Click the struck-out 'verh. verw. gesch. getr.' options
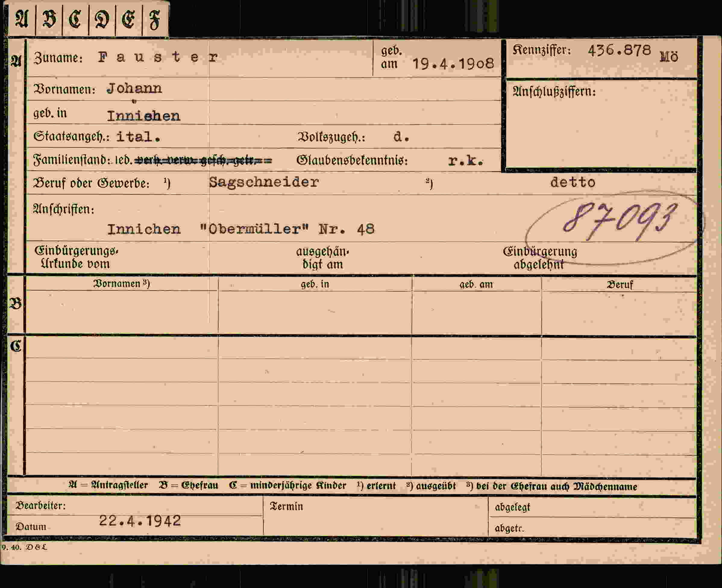Viewport: 722px width, 588px height. (x=203, y=160)
